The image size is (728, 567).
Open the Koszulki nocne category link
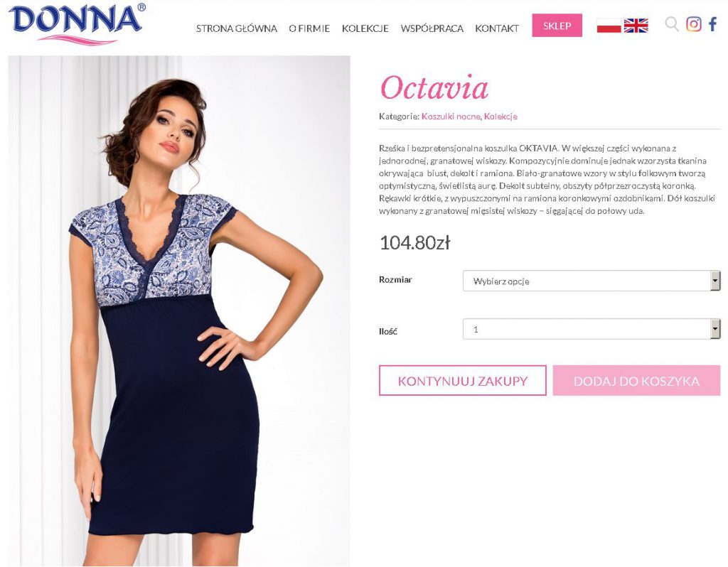(x=450, y=117)
